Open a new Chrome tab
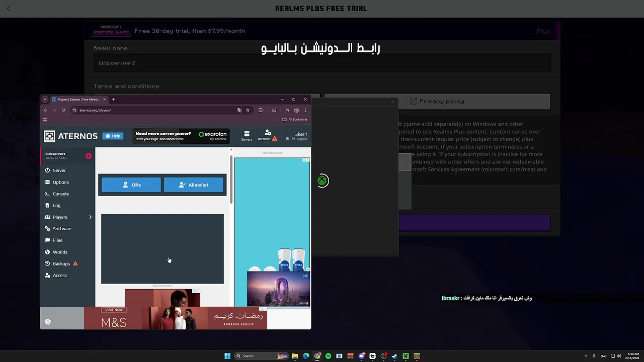The width and height of the screenshot is (644, 362). 113,100
